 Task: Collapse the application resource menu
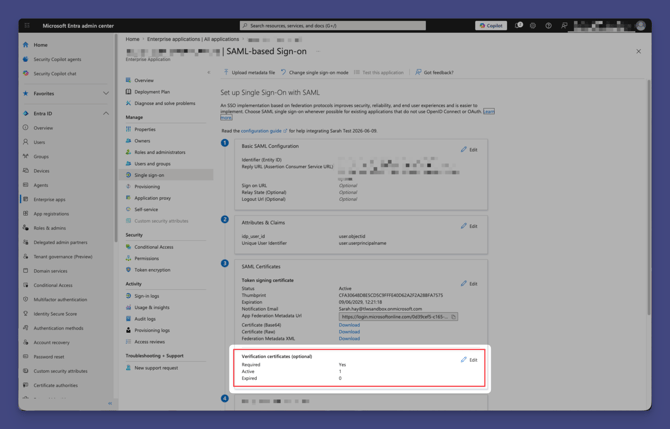[209, 73]
